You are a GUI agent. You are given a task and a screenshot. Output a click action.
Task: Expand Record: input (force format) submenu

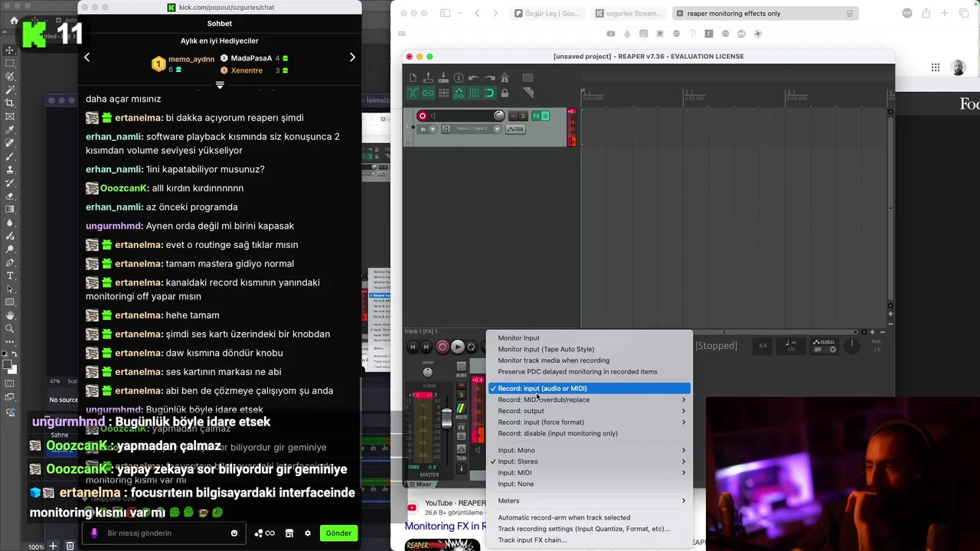[590, 422]
